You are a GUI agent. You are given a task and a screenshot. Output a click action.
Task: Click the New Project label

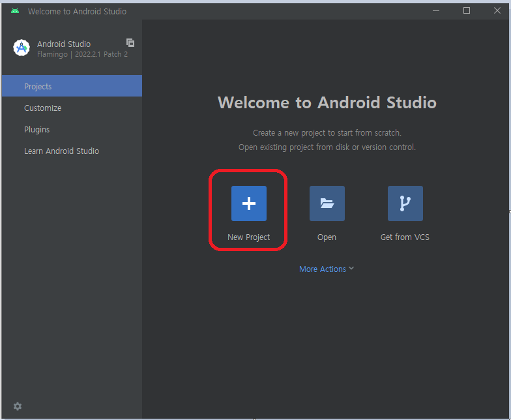pos(249,237)
